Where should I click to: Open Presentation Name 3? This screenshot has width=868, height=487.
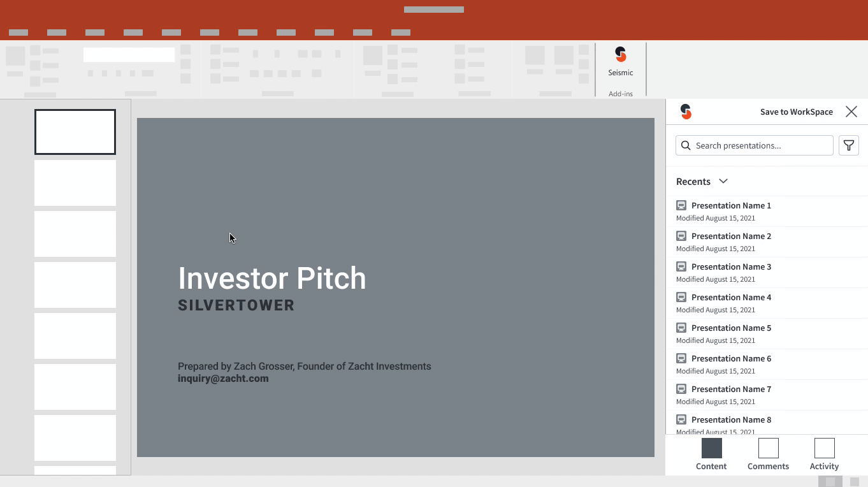tap(767, 272)
